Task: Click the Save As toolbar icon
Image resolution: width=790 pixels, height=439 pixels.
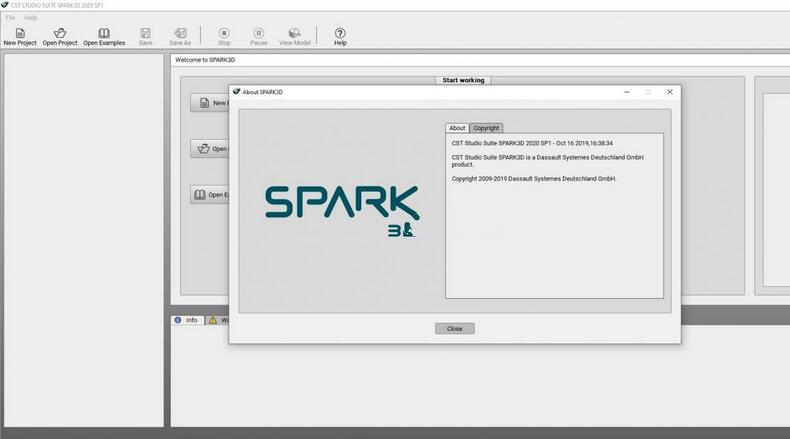Action: [180, 37]
